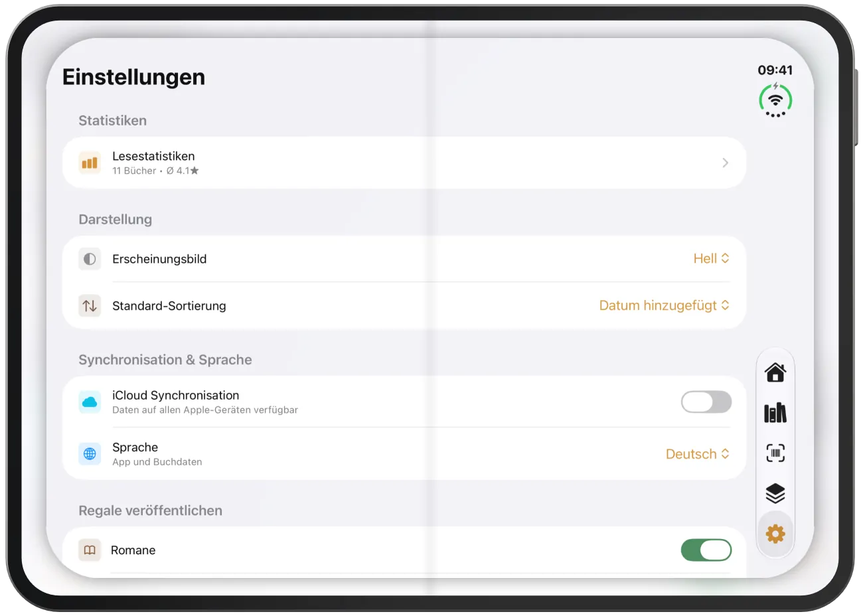Select the settings gear tab

(775, 534)
